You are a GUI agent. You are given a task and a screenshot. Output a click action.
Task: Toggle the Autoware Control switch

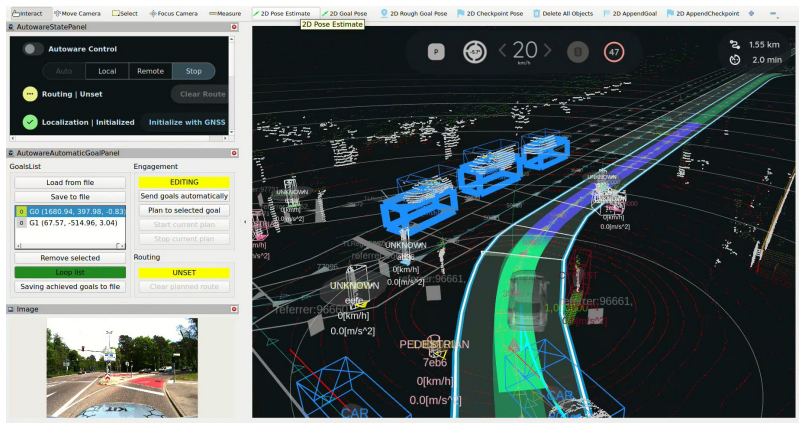32,49
